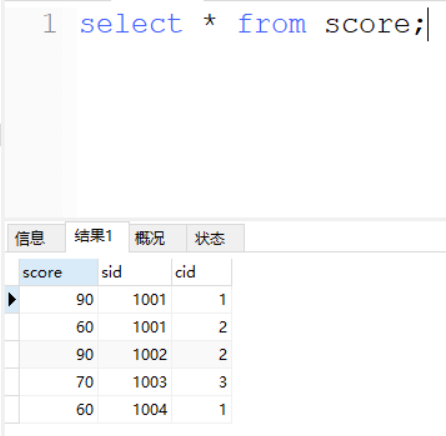The height and width of the screenshot is (436, 446).
Task: Click the row selector of the sid 1003 row
Action: click(12, 382)
